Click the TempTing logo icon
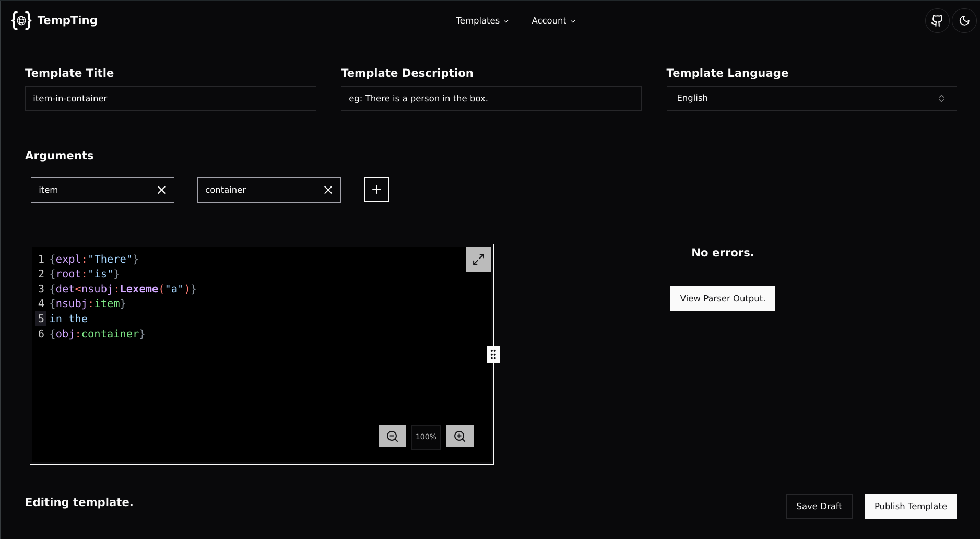 tap(21, 20)
